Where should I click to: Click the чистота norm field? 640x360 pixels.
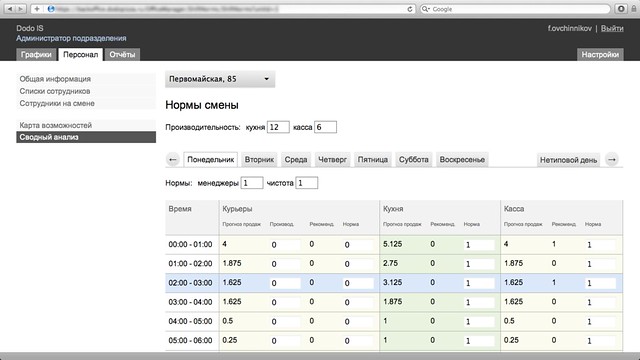tap(307, 183)
